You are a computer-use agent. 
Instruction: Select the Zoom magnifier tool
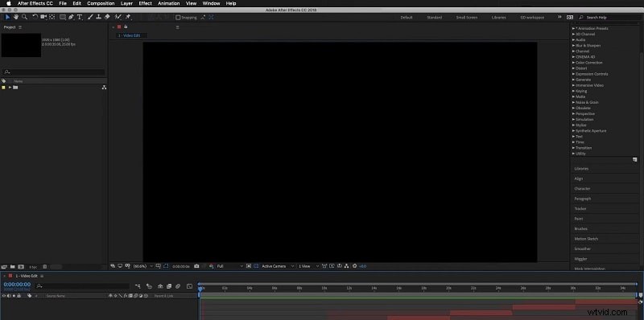point(24,17)
